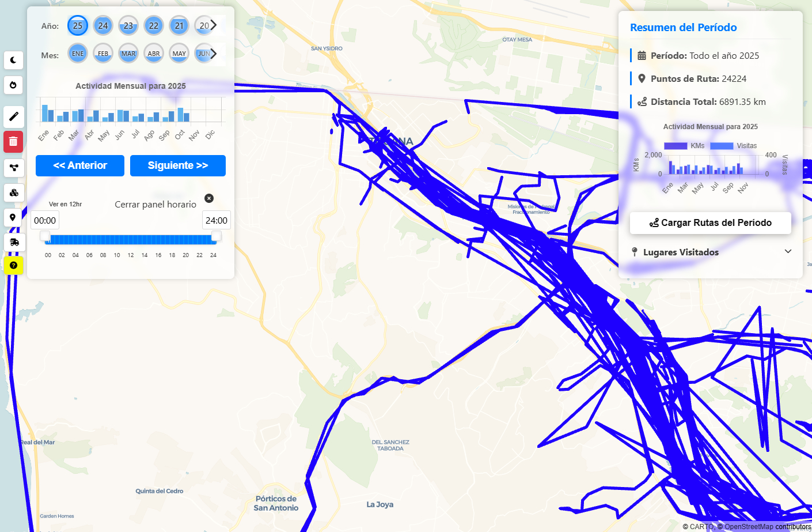Open help with the yellow question icon
The image size is (812, 532).
coord(13,265)
